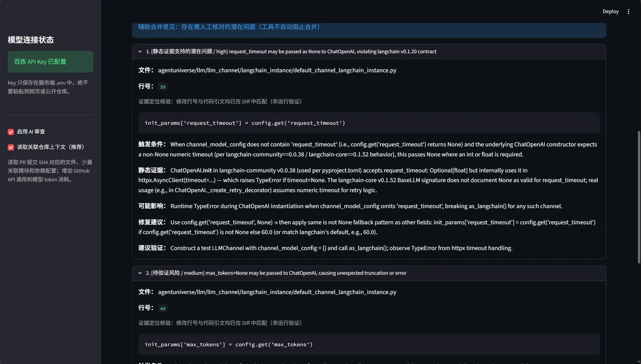
Task: Click the 百炼 API Key 已配置 status box
Action: pyautogui.click(x=50, y=62)
